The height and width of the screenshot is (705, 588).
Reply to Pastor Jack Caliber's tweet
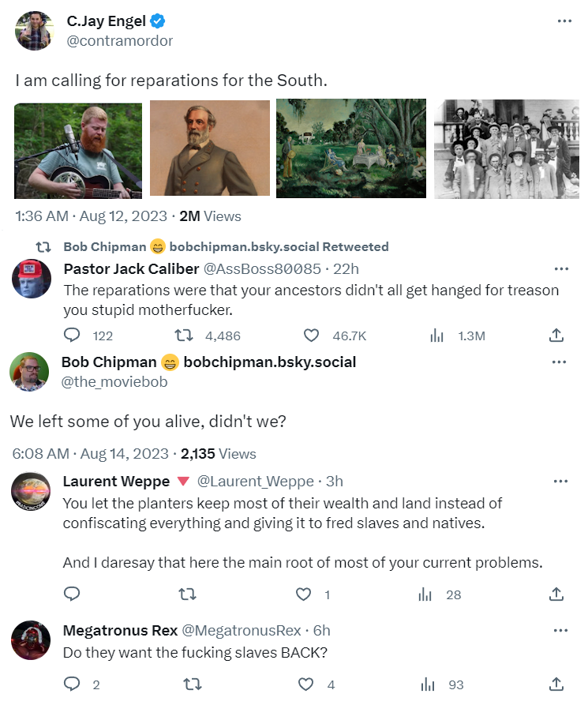73,336
